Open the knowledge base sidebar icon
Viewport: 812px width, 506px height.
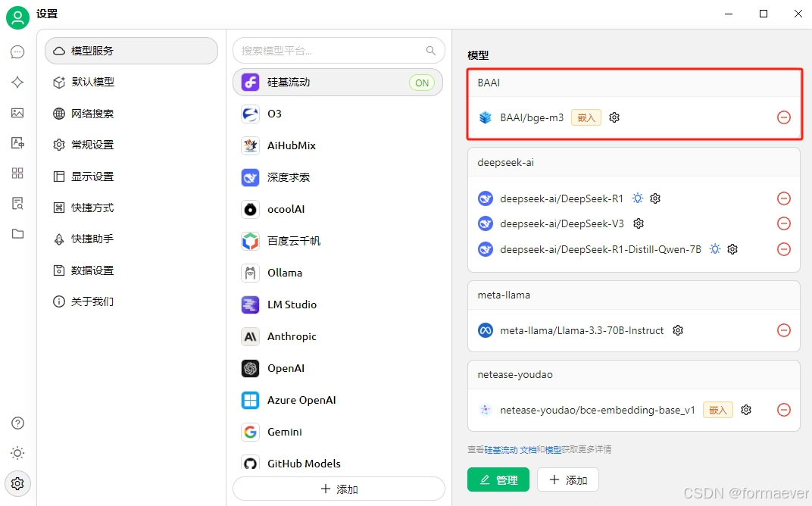click(17, 204)
